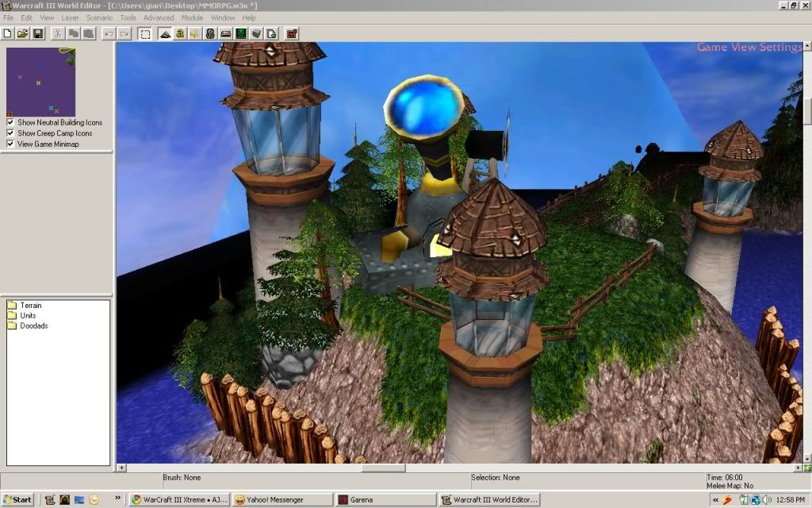
Task: Click the Brush: None status text
Action: click(x=182, y=478)
